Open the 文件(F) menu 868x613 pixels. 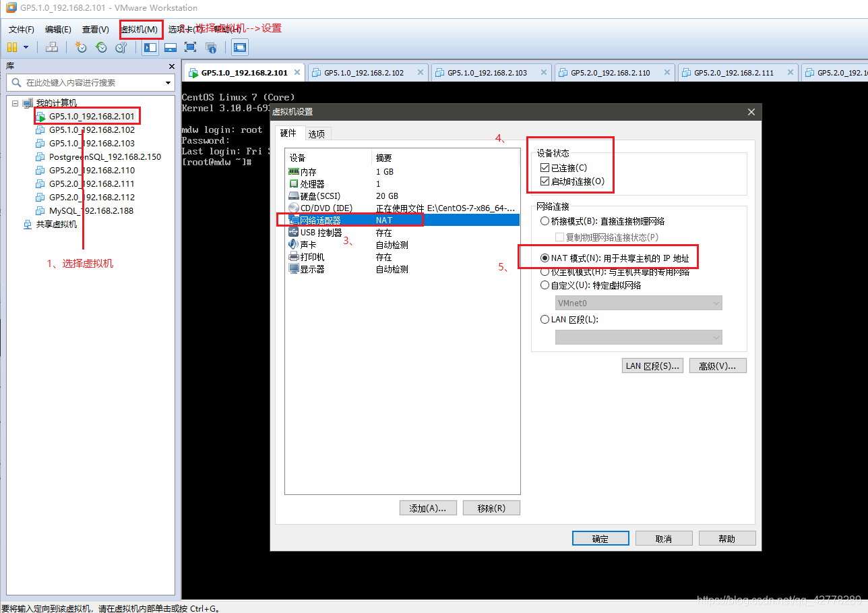(22, 29)
